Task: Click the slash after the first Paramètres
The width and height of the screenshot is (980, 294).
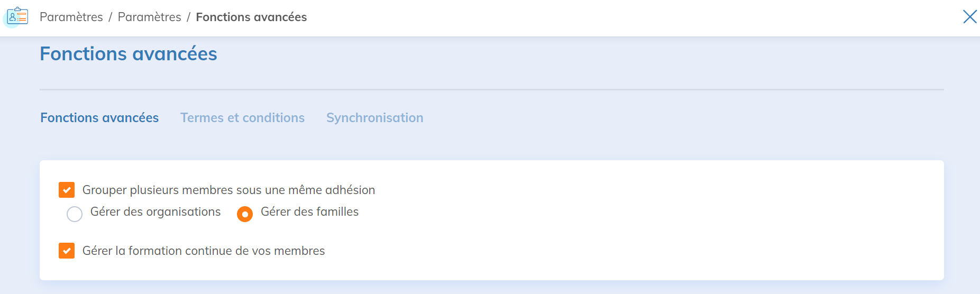Action: pos(111,17)
